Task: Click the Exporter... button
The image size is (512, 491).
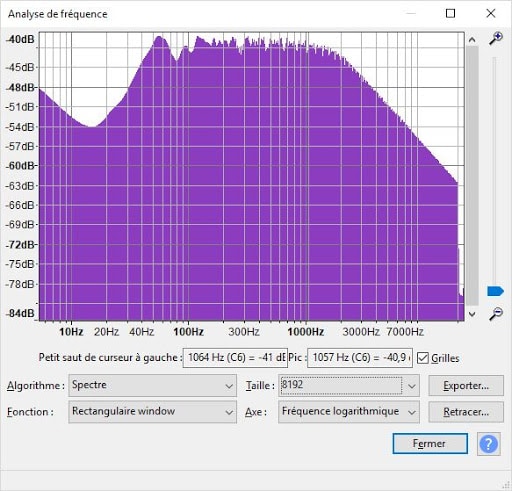Action: coord(466,386)
